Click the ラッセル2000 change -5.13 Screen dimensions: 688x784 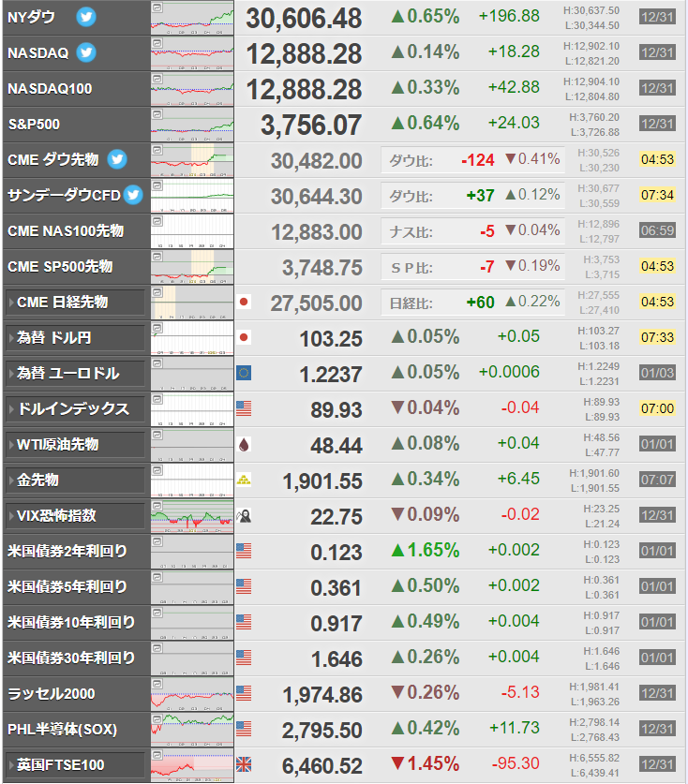(520, 692)
